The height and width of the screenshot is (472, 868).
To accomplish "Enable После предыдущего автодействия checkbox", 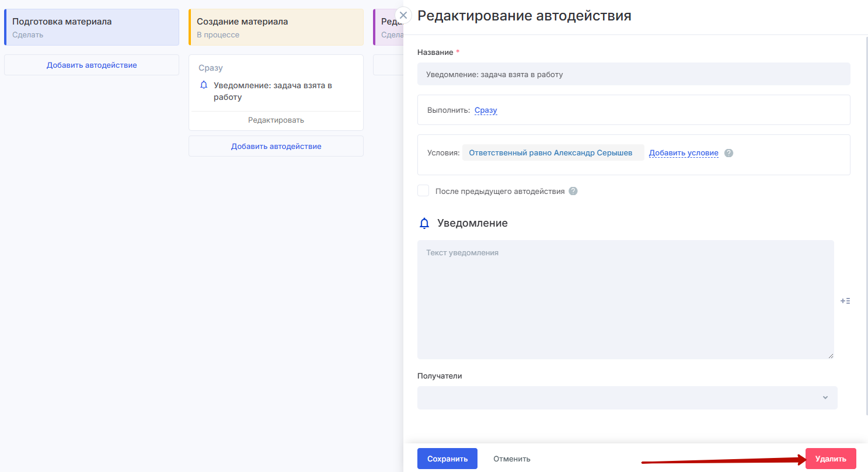I will (423, 191).
